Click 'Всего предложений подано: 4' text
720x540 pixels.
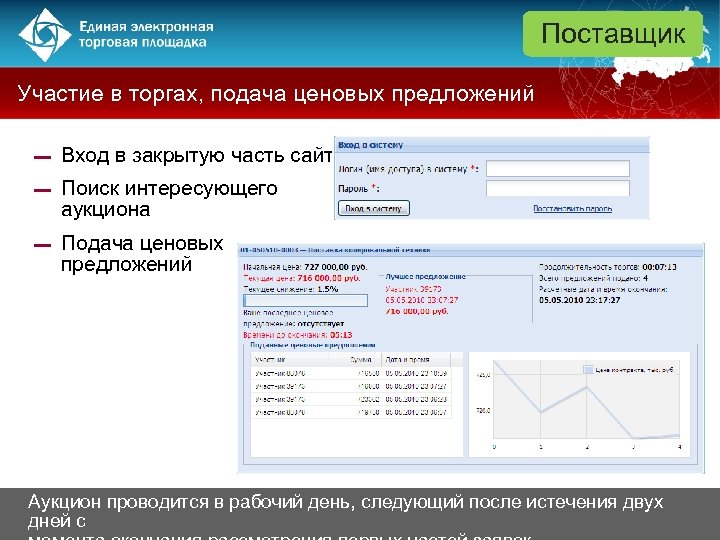pyautogui.click(x=593, y=278)
